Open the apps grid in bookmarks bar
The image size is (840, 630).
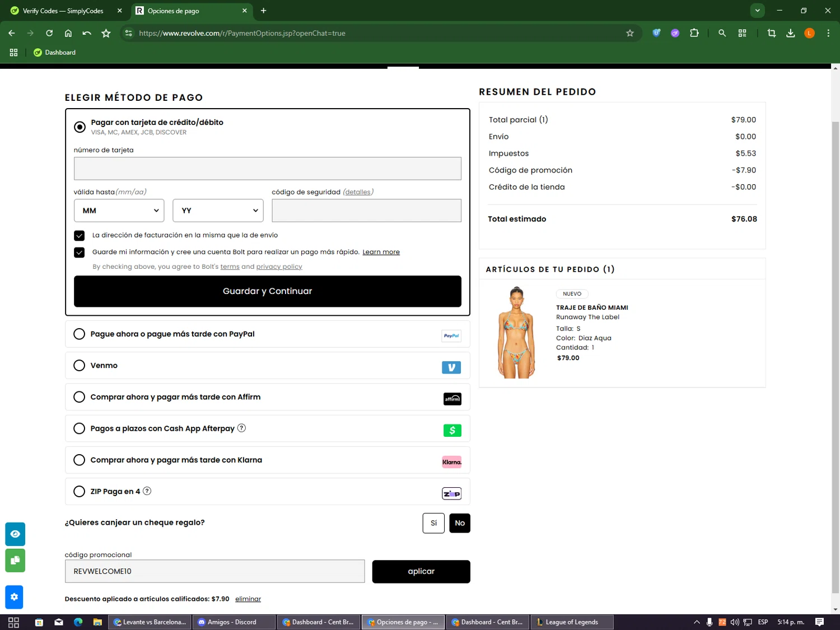click(13, 52)
